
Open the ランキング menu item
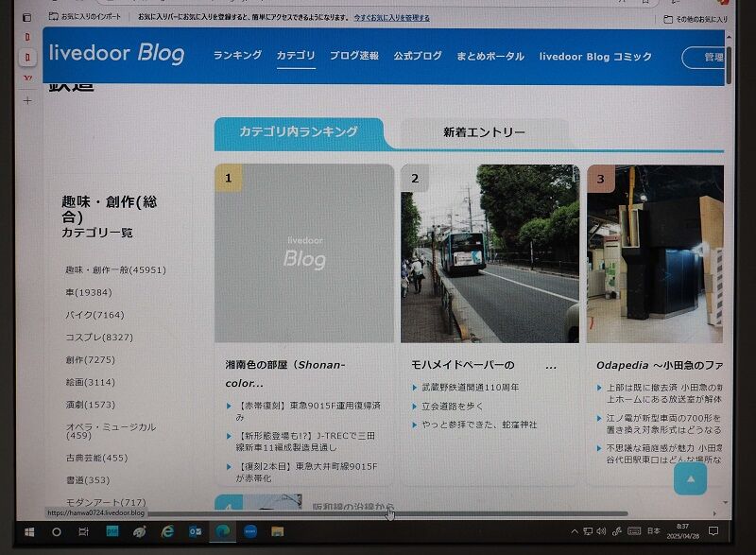coord(237,56)
